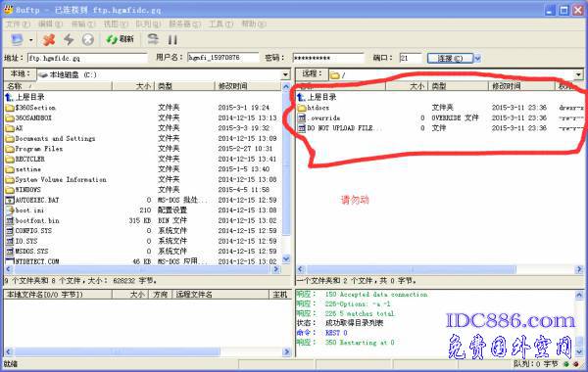
Task: Click the red disconnect X icon
Action: (x=49, y=39)
